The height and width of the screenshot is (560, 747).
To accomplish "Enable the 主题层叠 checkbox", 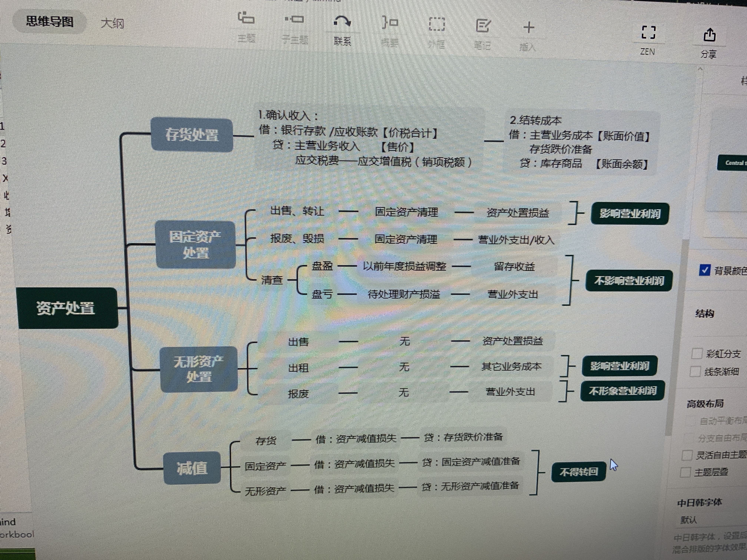I will click(685, 472).
